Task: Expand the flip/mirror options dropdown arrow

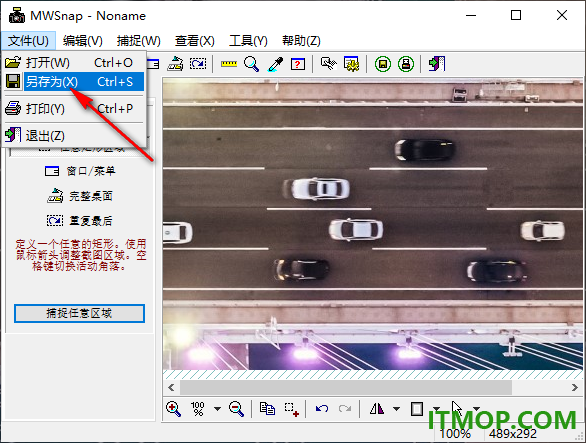Action: pyautogui.click(x=397, y=409)
